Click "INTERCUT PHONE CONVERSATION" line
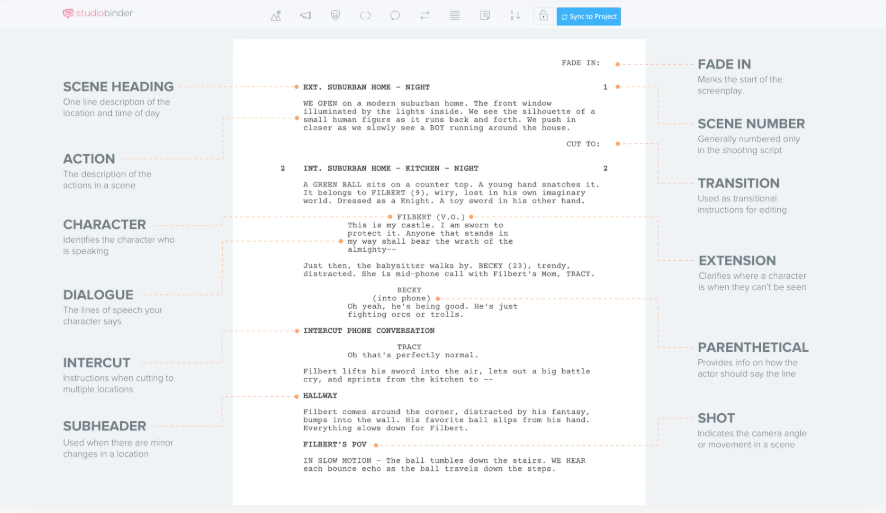Viewport: 886px width, 513px height. pyautogui.click(x=369, y=331)
